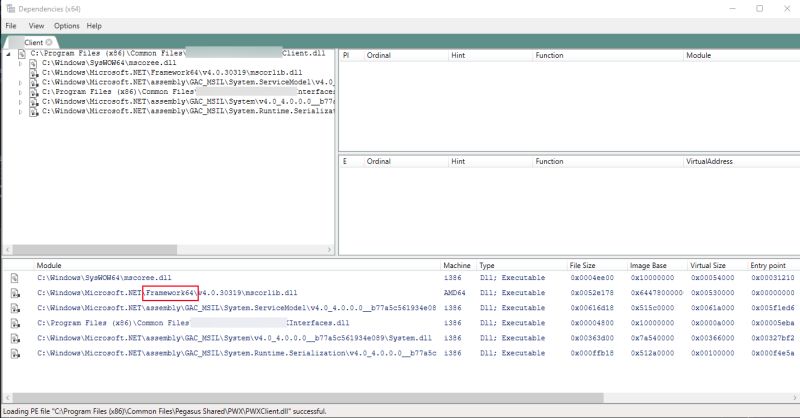The width and height of the screenshot is (800, 418).
Task: Click the E column header in exports pane
Action: click(351, 161)
